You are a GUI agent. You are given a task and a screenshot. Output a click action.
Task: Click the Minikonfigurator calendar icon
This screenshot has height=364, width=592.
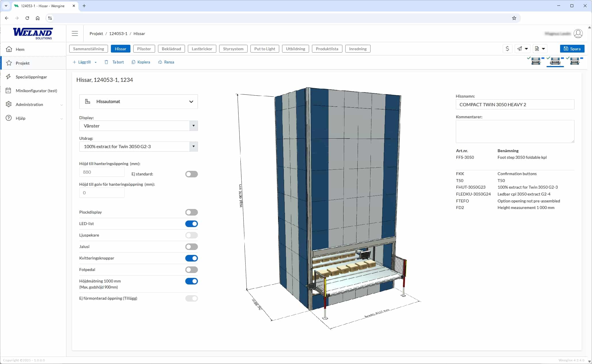[9, 90]
